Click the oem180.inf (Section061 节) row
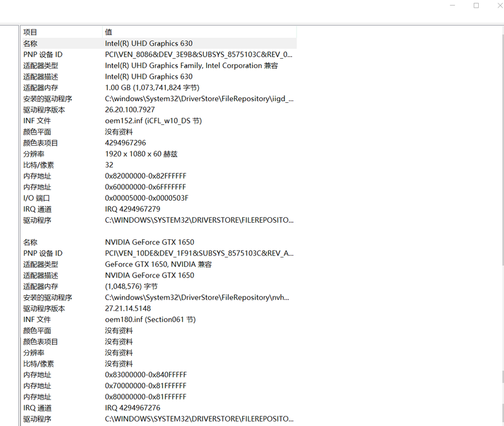 (x=150, y=320)
